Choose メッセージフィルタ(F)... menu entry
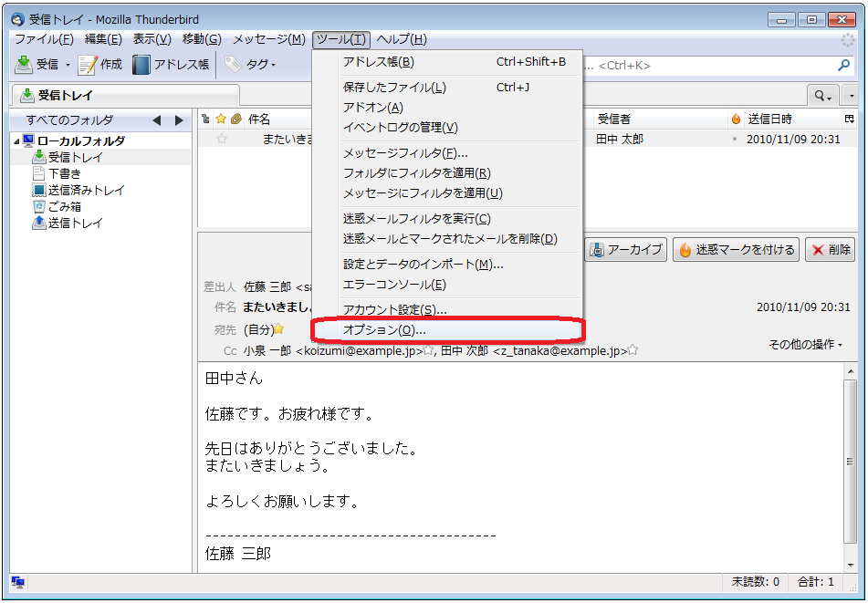The image size is (868, 603). (447, 153)
